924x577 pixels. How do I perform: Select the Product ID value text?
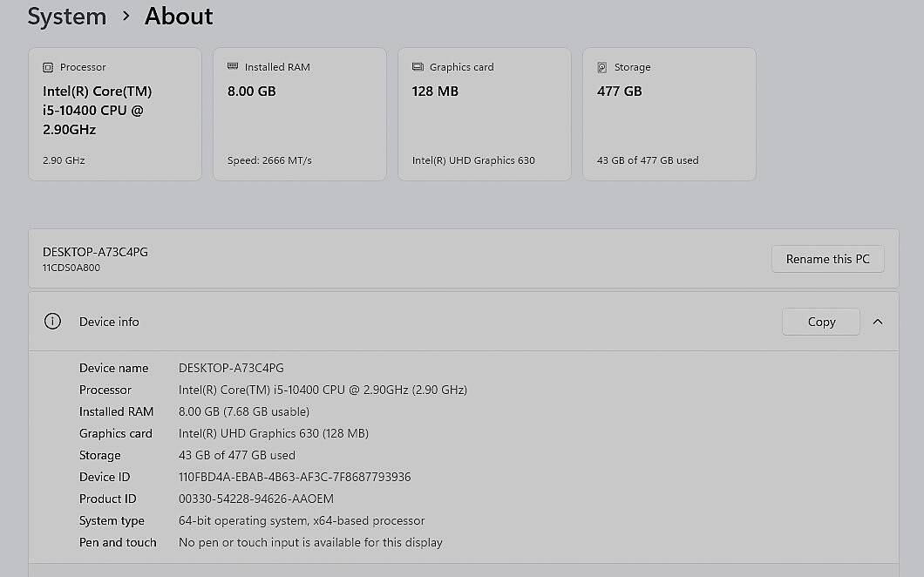(256, 499)
